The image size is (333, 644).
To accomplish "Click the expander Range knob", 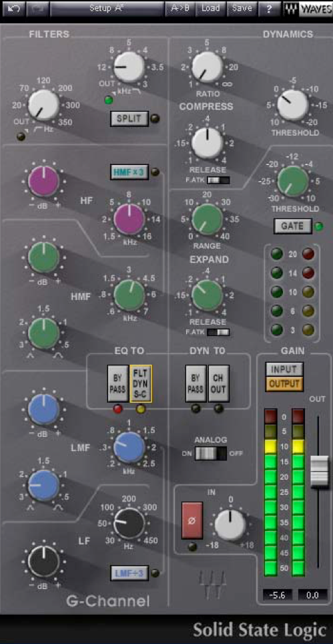I will [208, 218].
